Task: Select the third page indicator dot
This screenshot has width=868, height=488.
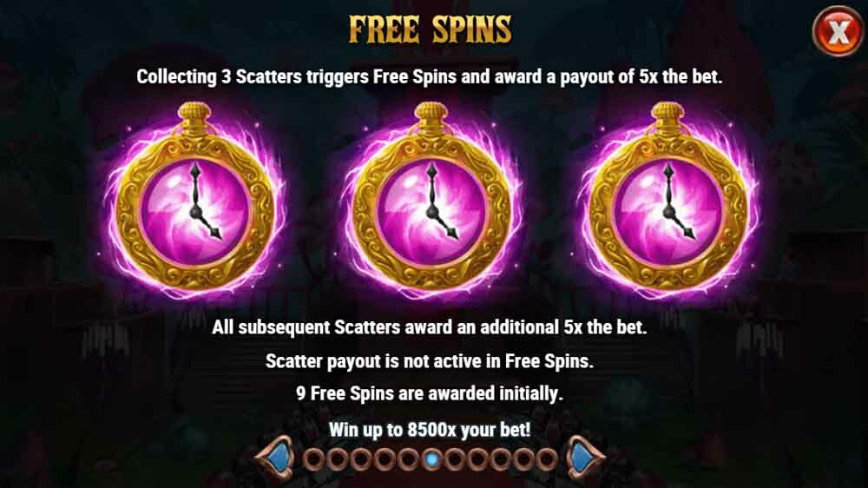Action: 360,459
